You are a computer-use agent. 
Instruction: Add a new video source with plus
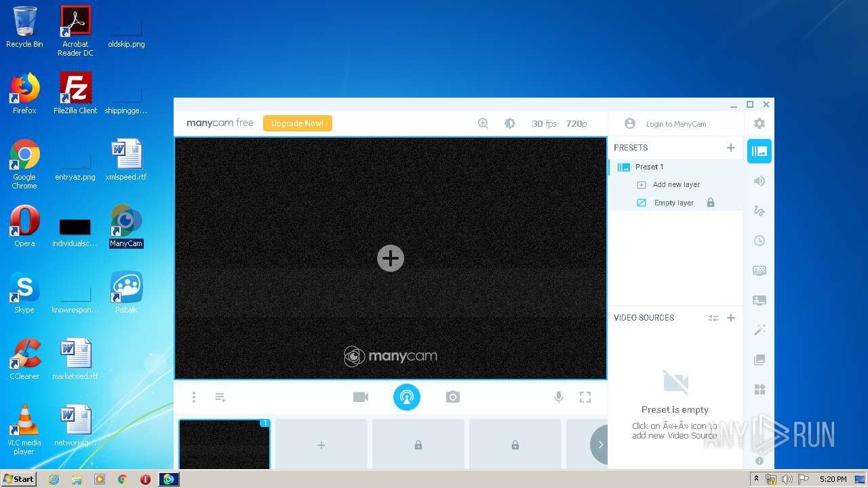click(x=731, y=318)
